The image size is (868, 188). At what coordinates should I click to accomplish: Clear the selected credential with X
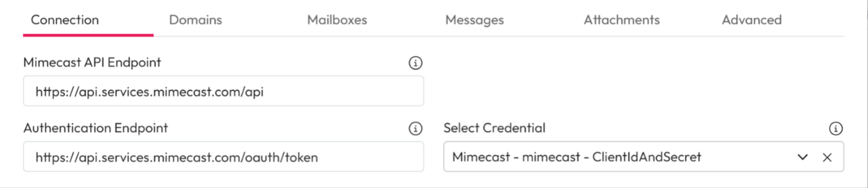827,157
